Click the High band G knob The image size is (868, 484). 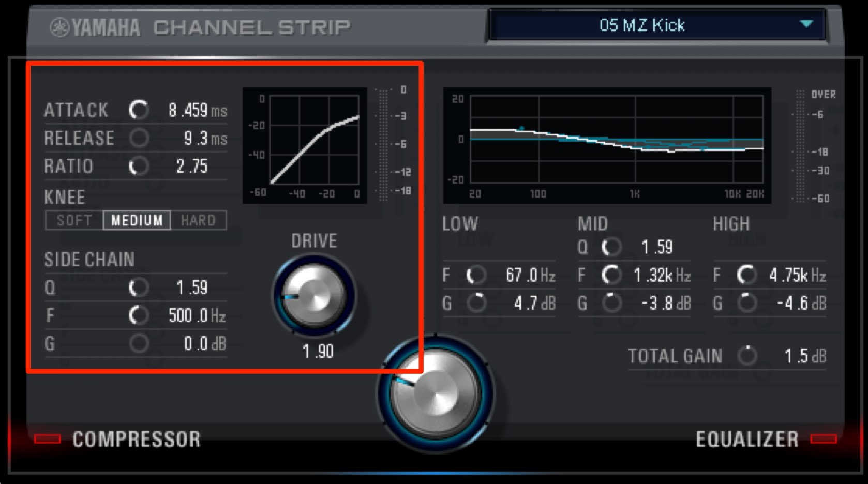coord(747,303)
